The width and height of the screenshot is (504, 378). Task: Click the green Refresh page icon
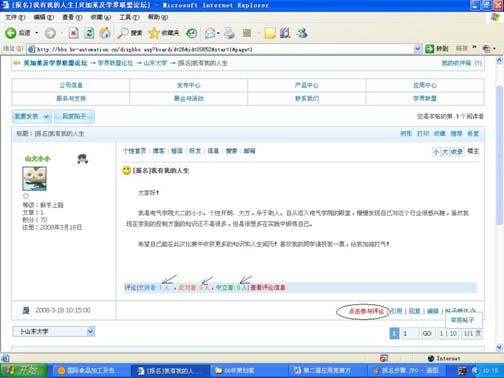point(89,33)
